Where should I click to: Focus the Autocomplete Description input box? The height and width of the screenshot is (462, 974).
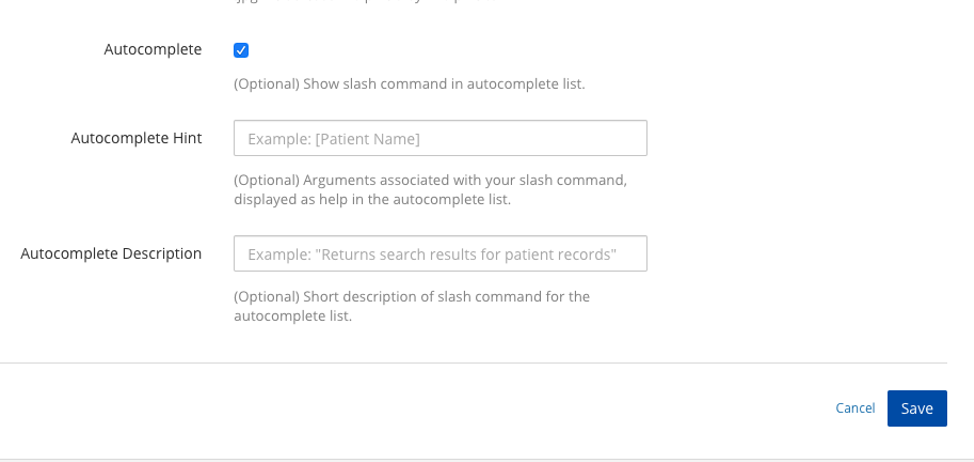tap(440, 254)
